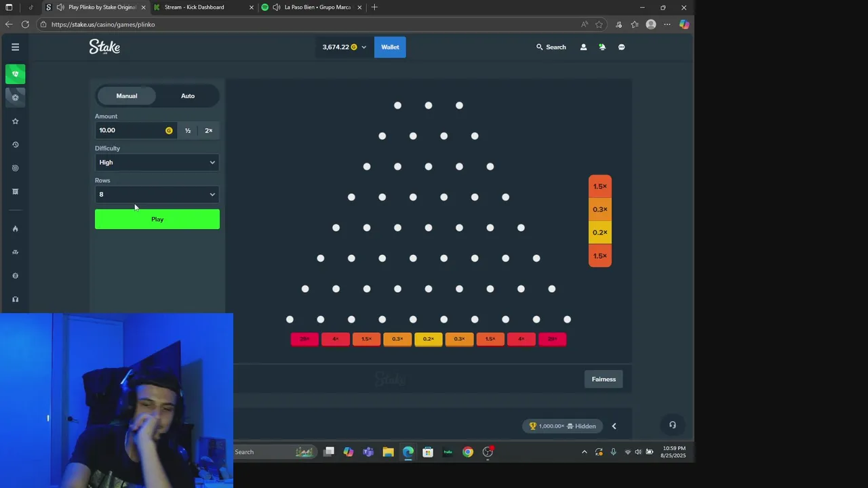Switch to Play Plinko by Stake tab
Image resolution: width=868 pixels, height=488 pixels.
tap(95, 7)
